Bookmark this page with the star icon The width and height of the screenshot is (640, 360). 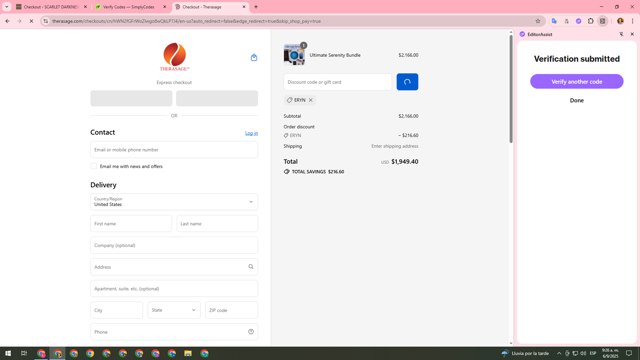[538, 21]
